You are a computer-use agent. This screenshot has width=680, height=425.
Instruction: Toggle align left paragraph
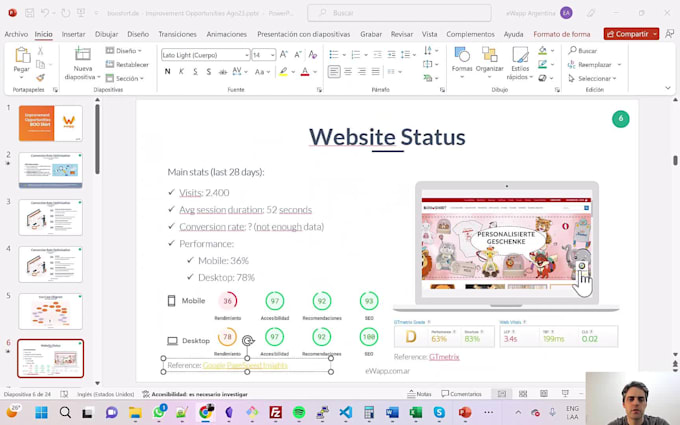point(334,72)
